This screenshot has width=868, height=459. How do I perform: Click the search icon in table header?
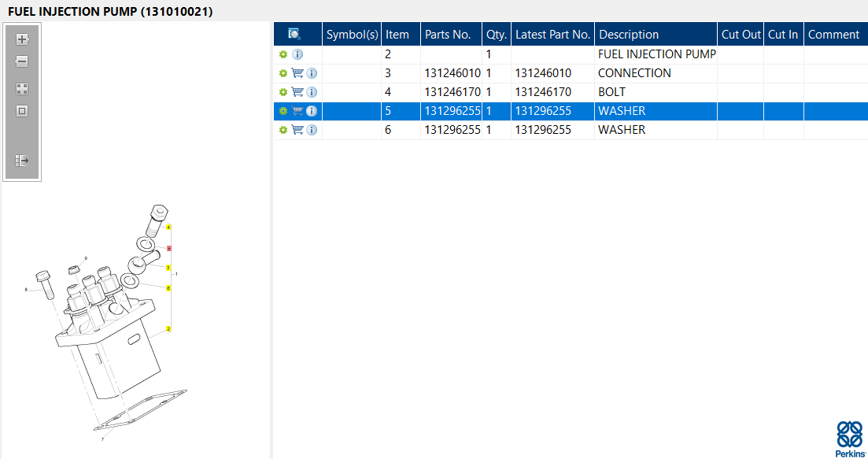click(294, 34)
